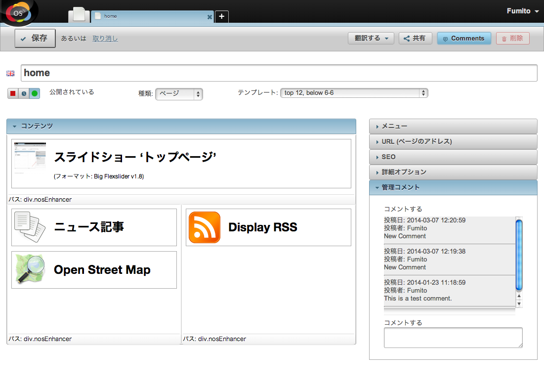Save the page with 保存 button
Screen dimensions: 544x392
[35, 38]
